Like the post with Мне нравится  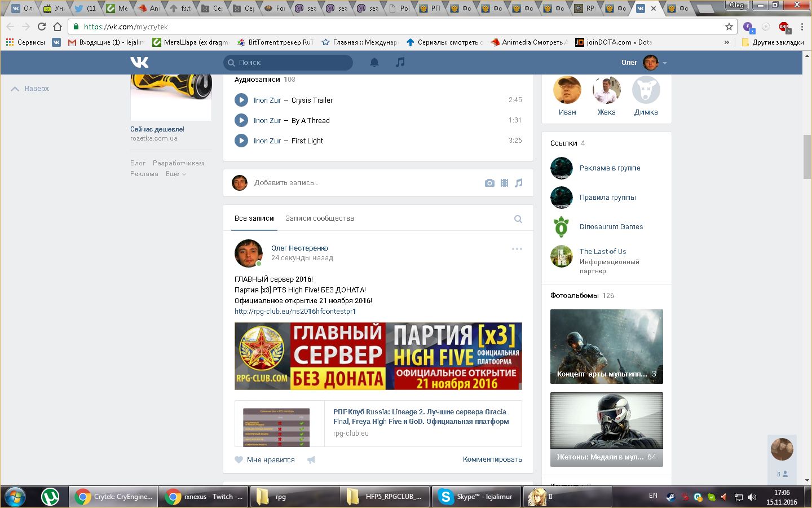click(265, 460)
